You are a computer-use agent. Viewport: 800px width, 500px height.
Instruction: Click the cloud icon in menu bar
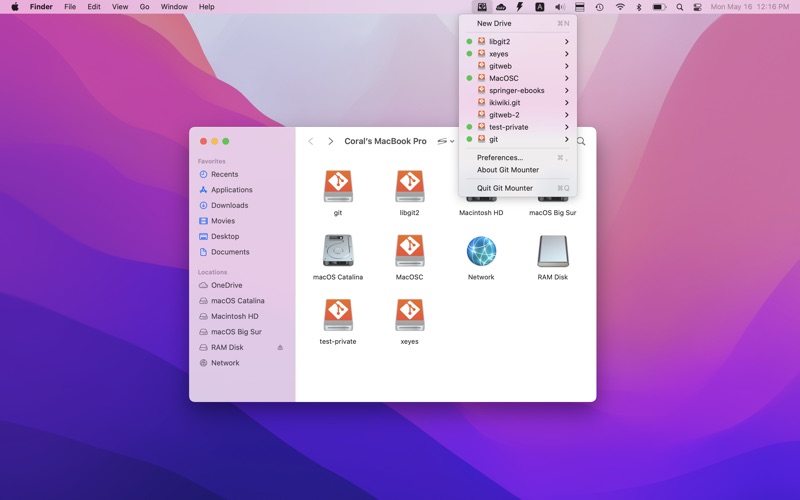pyautogui.click(x=501, y=7)
